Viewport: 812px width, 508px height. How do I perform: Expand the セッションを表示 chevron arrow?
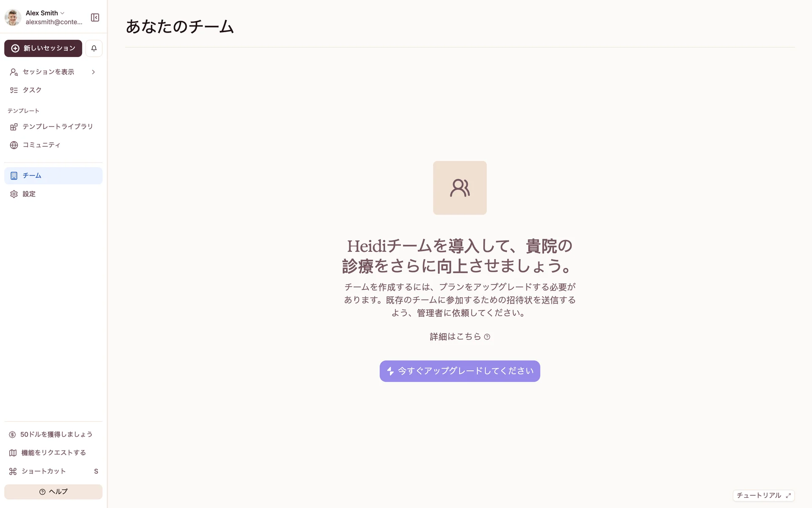(x=93, y=72)
